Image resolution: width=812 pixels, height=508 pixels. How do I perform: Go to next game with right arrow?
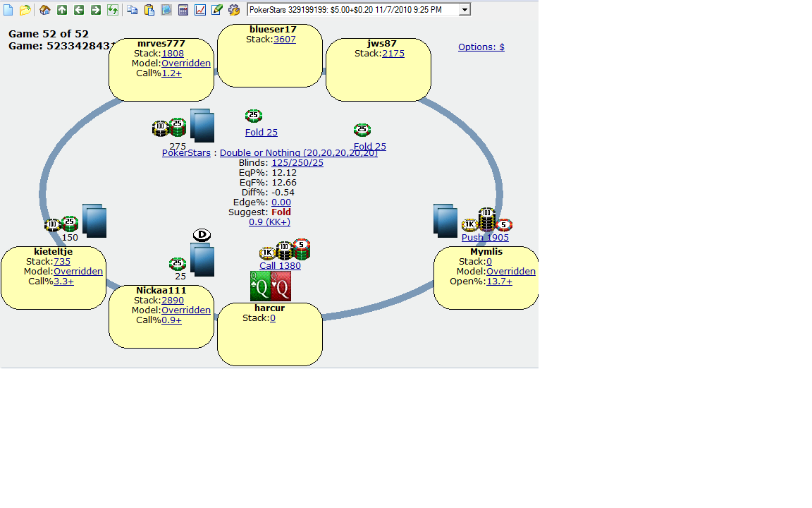point(96,10)
